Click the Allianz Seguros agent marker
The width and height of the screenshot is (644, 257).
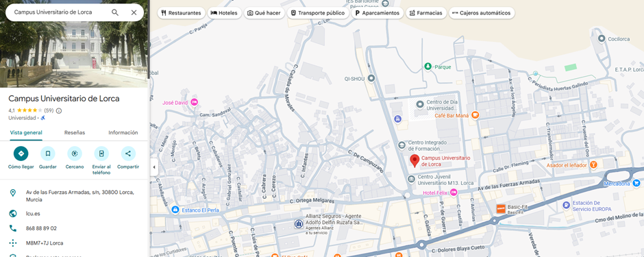299,223
